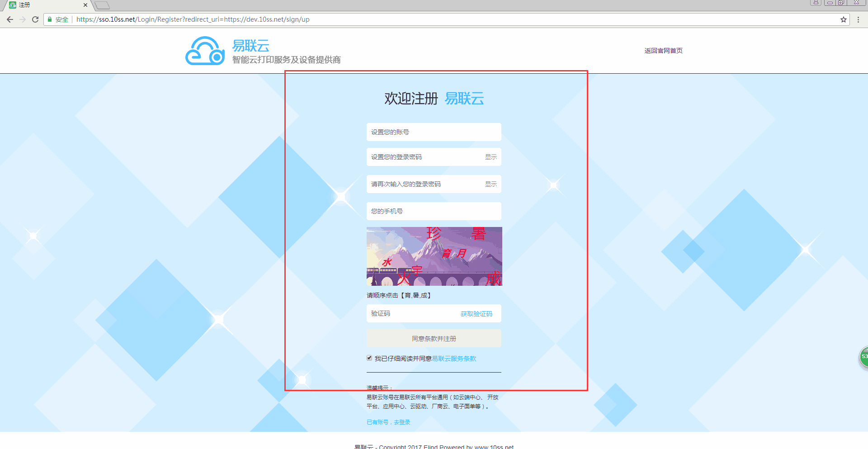Image resolution: width=868 pixels, height=449 pixels.
Task: Click 同意条款并注册 button
Action: 434,338
